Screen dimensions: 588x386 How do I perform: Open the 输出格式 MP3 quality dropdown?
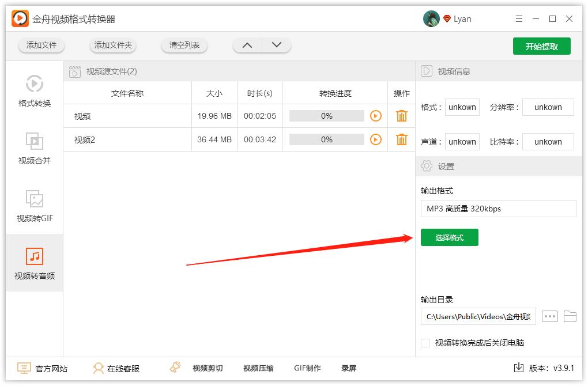498,209
